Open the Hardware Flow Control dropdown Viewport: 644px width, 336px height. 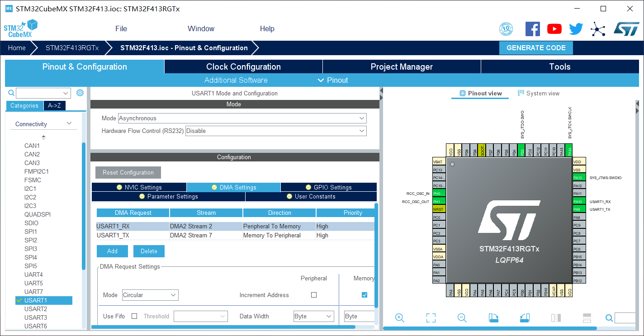click(x=276, y=131)
